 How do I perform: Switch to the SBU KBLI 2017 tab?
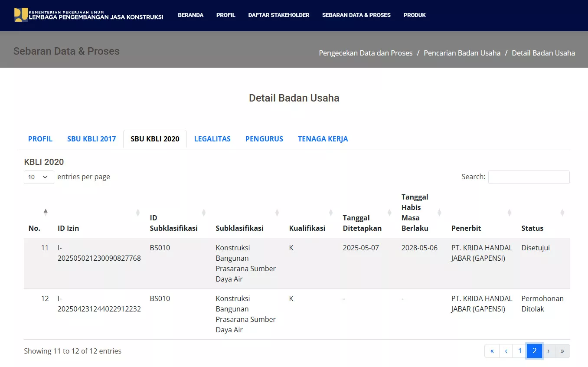[x=91, y=139]
